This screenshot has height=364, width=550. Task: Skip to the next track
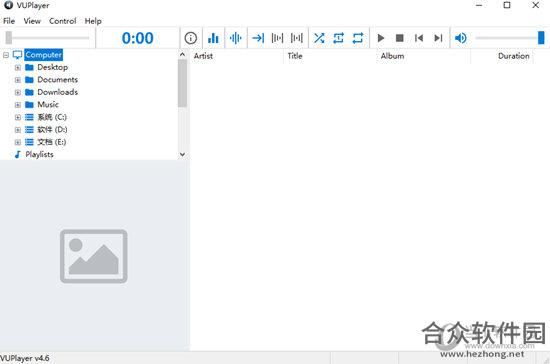pos(438,38)
